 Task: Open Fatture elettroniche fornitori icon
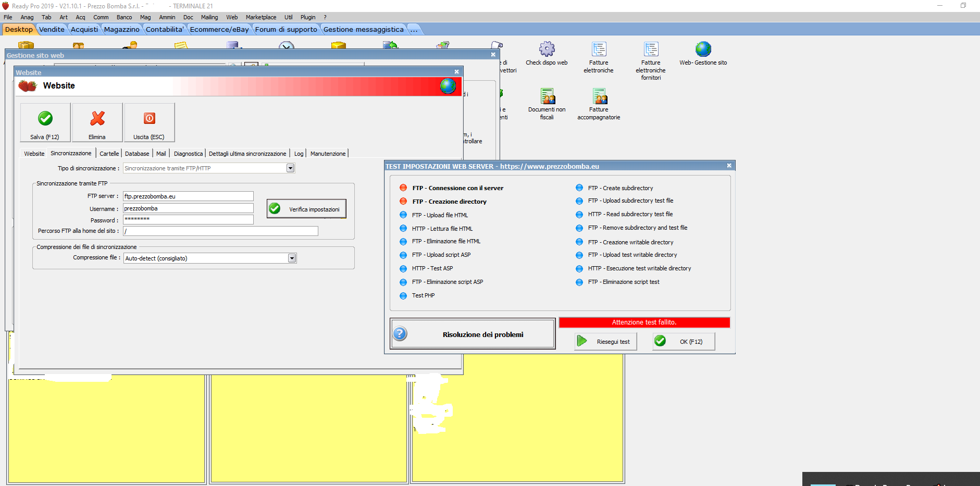click(x=651, y=61)
